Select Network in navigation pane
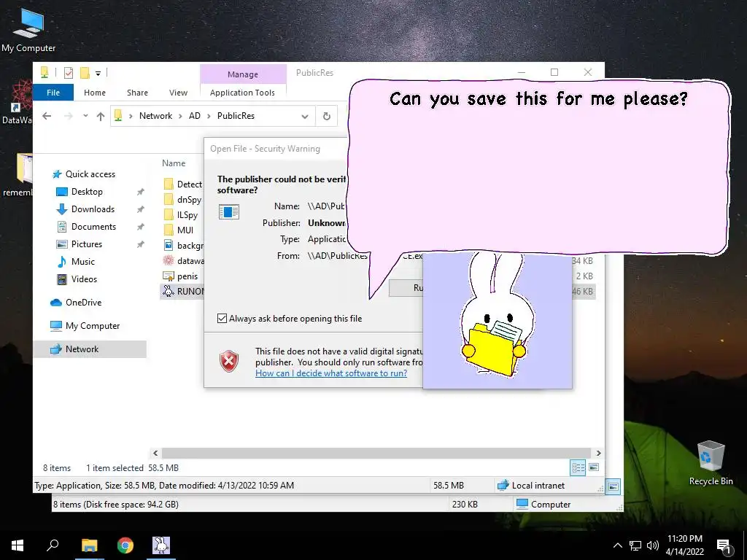Screen dimensions: 747x560 90,349
